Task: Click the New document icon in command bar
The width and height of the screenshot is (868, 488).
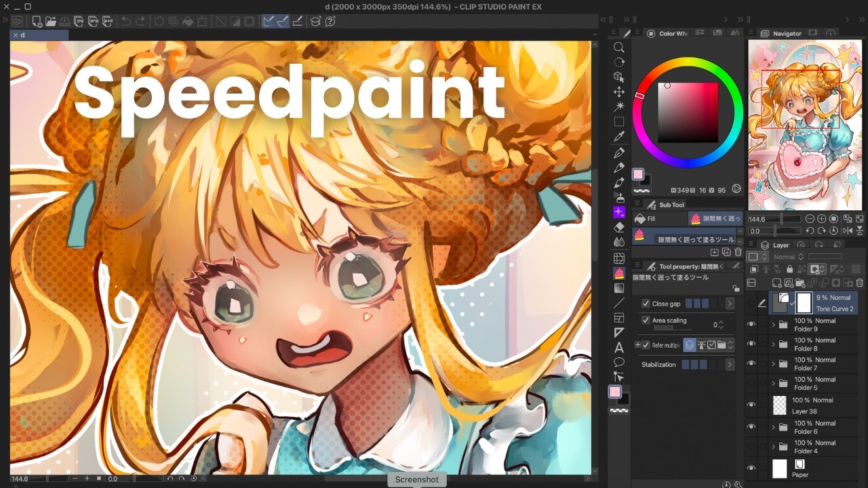Action: click(37, 22)
